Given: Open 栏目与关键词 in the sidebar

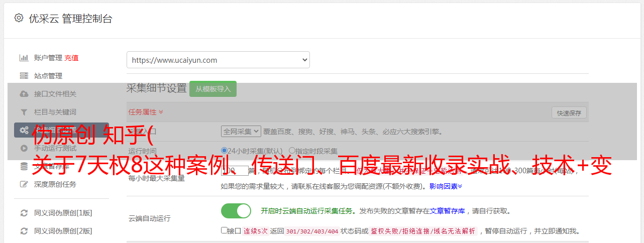Looking at the screenshot, I should click(x=55, y=112).
